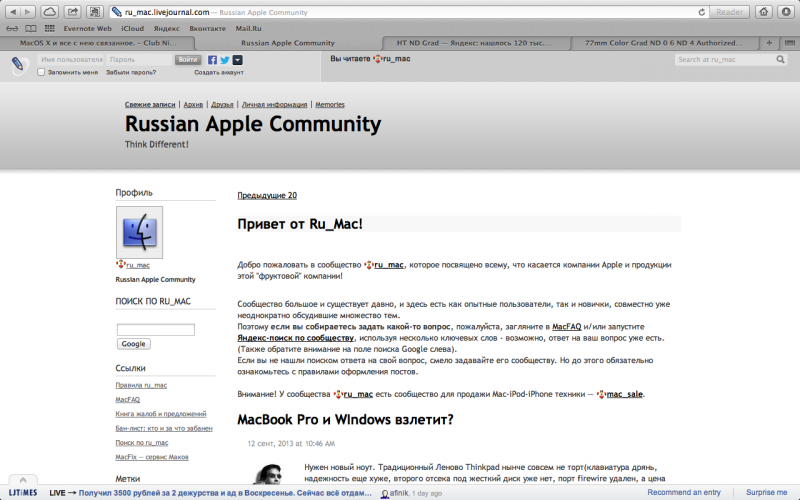Open the MacFix — сервис Маков link

tap(152, 457)
